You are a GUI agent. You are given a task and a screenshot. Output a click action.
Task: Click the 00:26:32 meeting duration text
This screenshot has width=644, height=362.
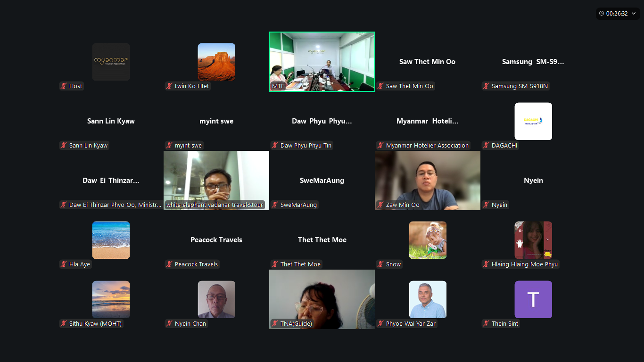click(617, 14)
